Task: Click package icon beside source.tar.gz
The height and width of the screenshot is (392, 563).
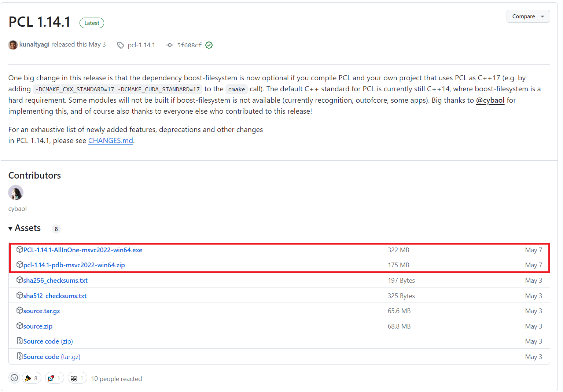Action: (20, 310)
